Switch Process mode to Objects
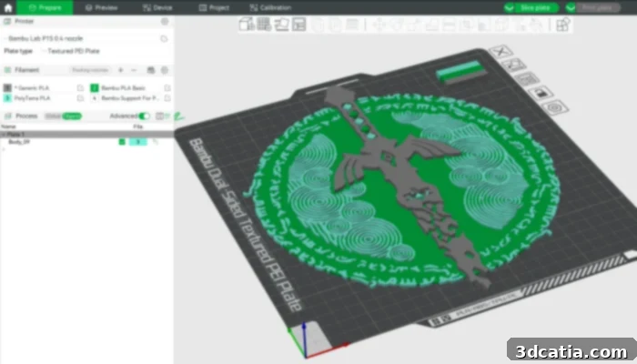637x364 pixels. 72,116
